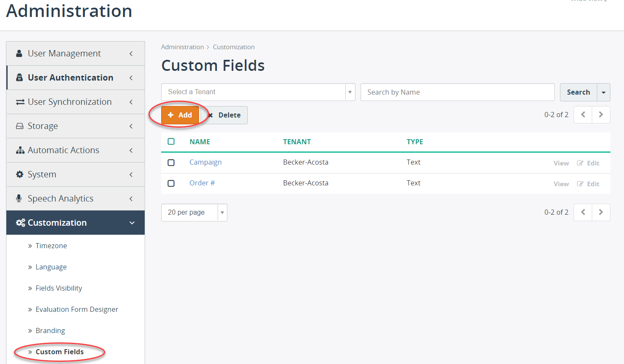Click the Customization gears icon
Image resolution: width=624 pixels, height=364 pixels.
[20, 223]
